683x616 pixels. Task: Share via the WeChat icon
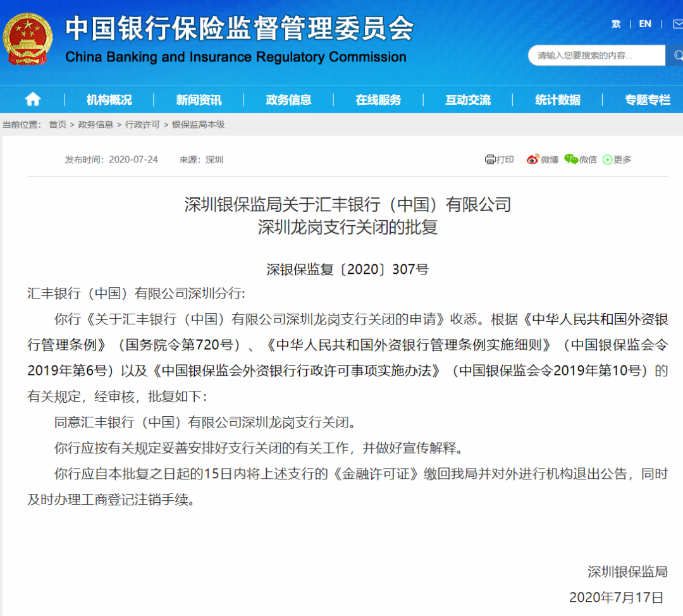(x=570, y=159)
